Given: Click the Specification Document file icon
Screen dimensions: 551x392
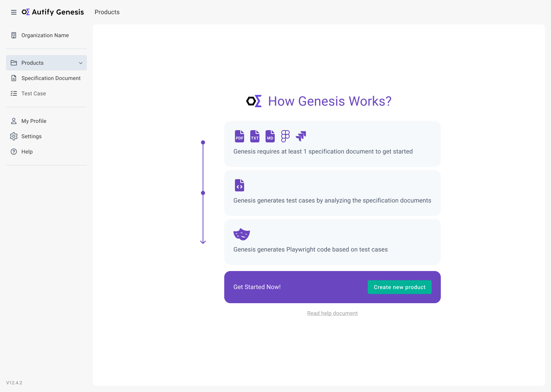Looking at the screenshot, I should tap(14, 78).
